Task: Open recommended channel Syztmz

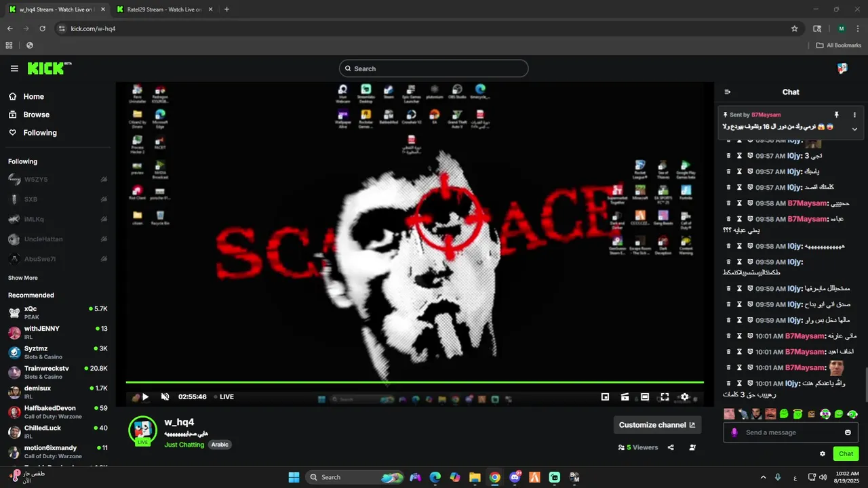Action: pos(58,352)
